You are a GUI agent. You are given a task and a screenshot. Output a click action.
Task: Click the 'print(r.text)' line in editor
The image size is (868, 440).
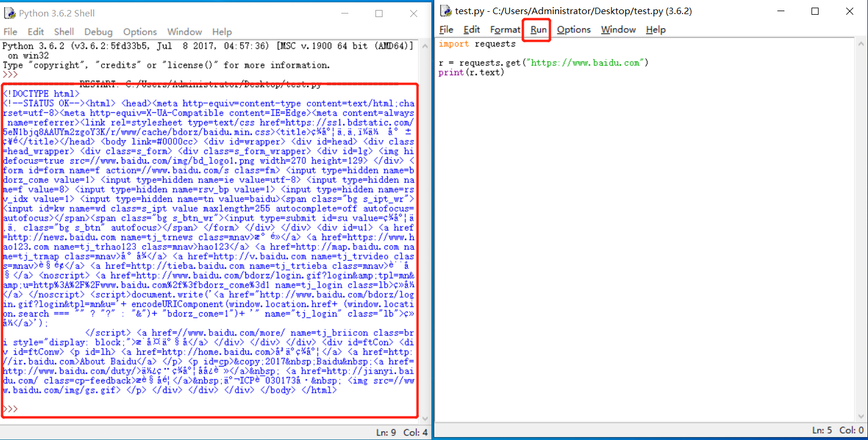pos(472,72)
